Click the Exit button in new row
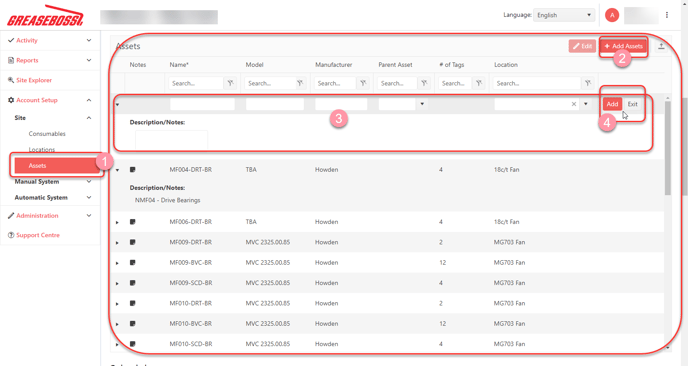This screenshot has width=688, height=366. point(632,104)
